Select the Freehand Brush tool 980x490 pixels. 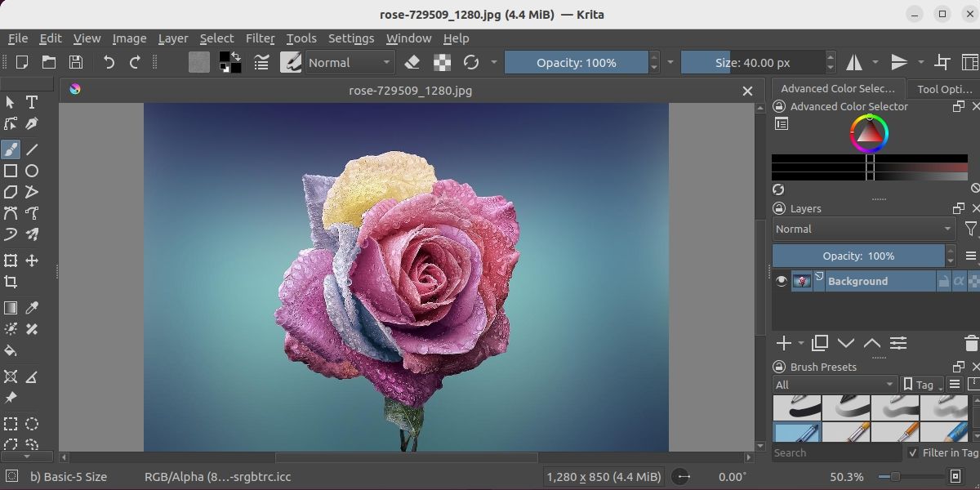[11, 148]
